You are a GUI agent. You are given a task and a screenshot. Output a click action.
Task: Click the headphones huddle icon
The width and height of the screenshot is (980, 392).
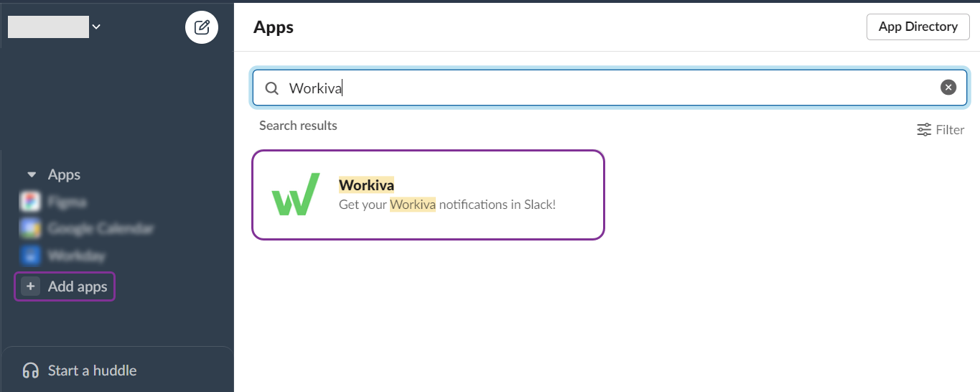[31, 370]
